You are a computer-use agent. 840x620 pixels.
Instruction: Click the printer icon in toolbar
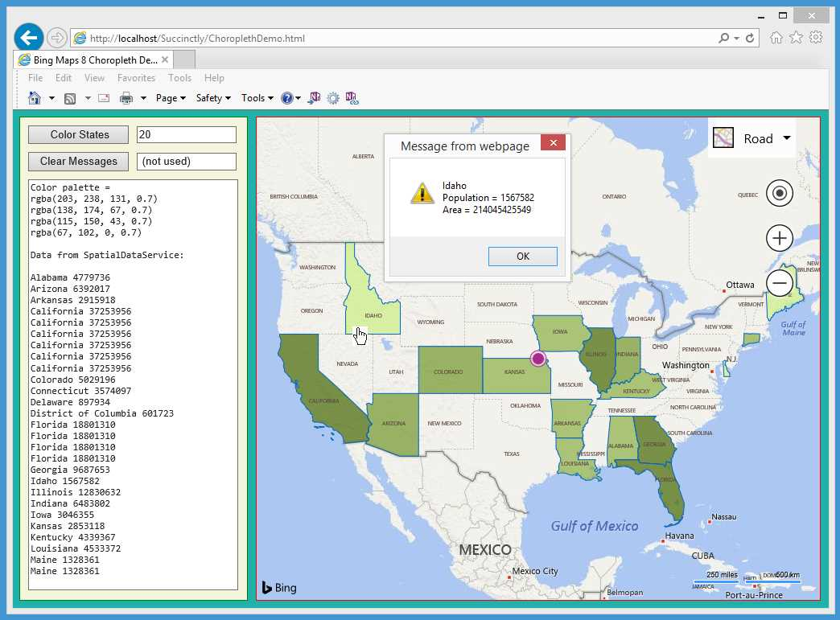coord(126,98)
